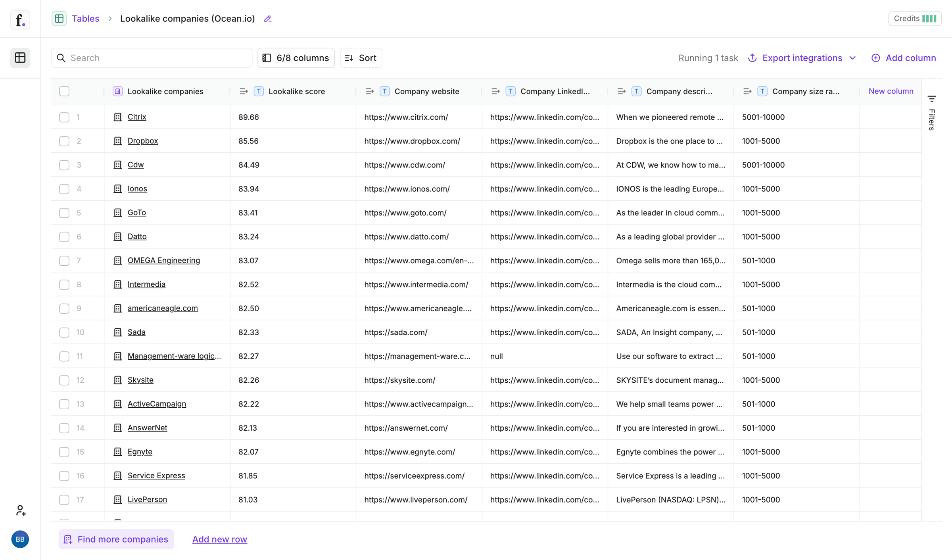Image resolution: width=952 pixels, height=560 pixels.
Task: Click Find more companies button
Action: [x=116, y=539]
